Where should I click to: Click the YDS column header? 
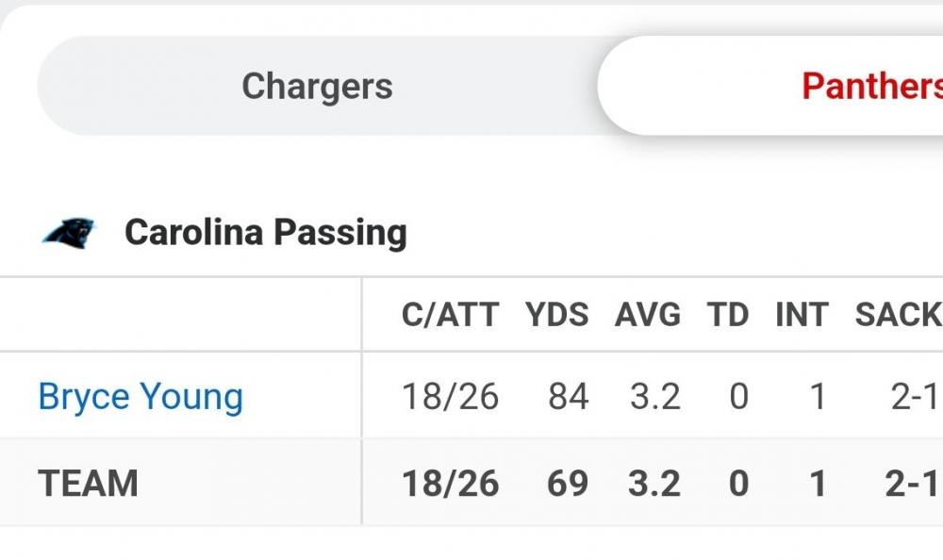(557, 315)
